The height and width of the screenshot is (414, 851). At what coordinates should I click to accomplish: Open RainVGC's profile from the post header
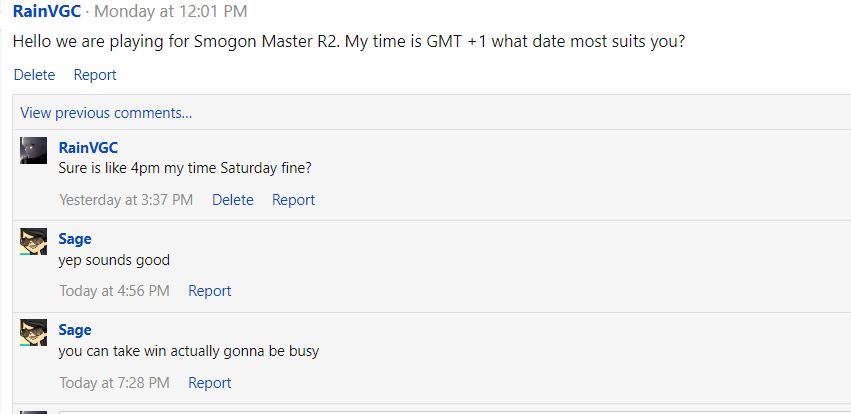[46, 12]
